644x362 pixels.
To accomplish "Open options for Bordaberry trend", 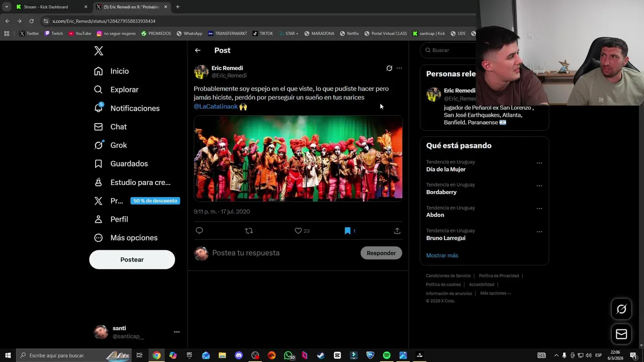I will tap(539, 186).
